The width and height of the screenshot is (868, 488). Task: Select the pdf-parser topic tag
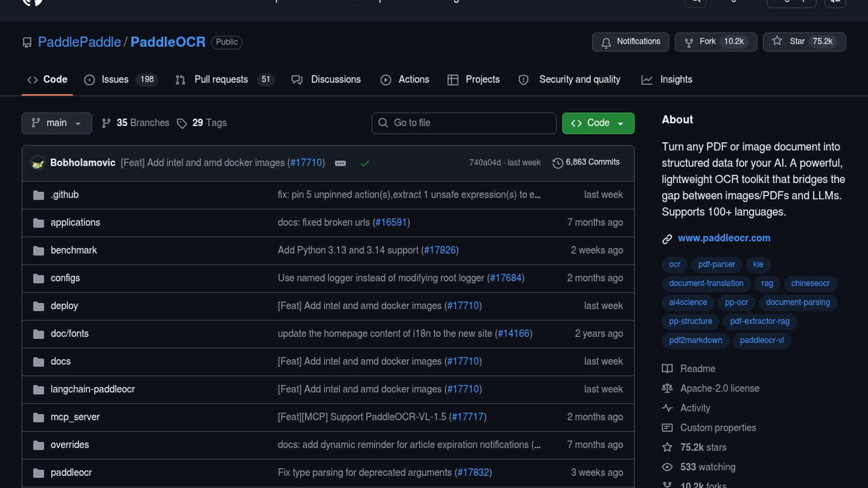pos(716,264)
